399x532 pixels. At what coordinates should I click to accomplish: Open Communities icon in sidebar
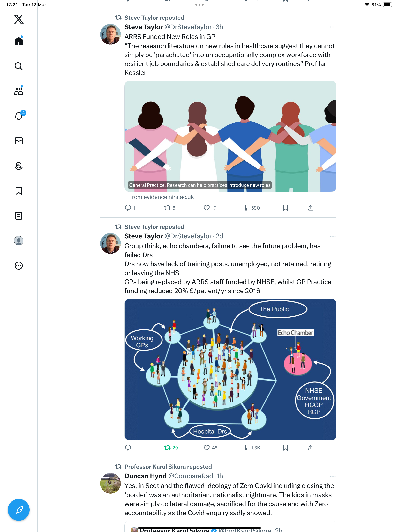19,91
